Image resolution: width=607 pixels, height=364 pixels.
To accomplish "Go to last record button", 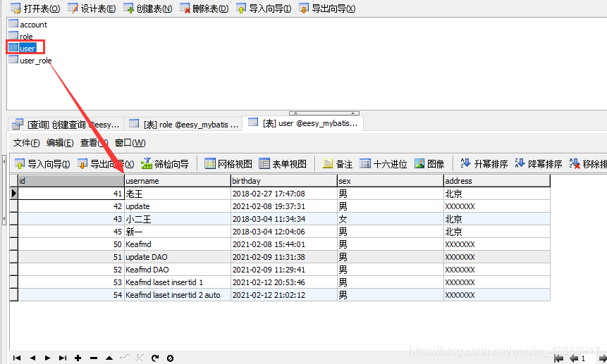I will click(x=63, y=358).
